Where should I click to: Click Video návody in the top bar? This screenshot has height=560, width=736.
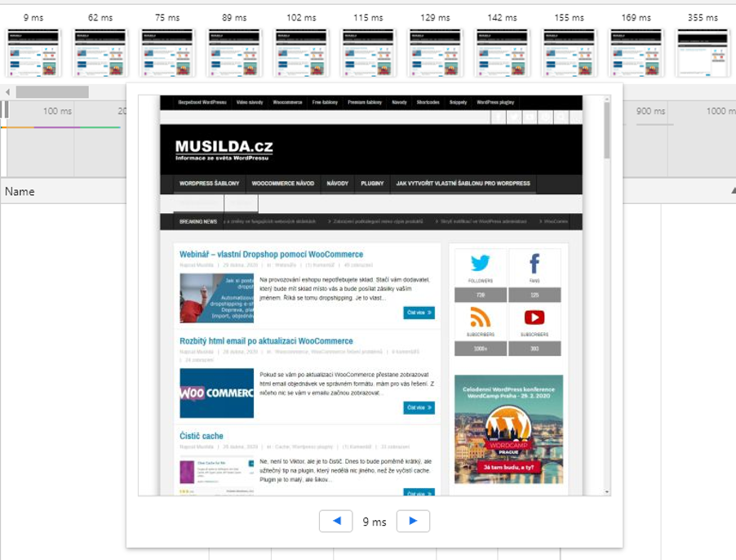250,102
